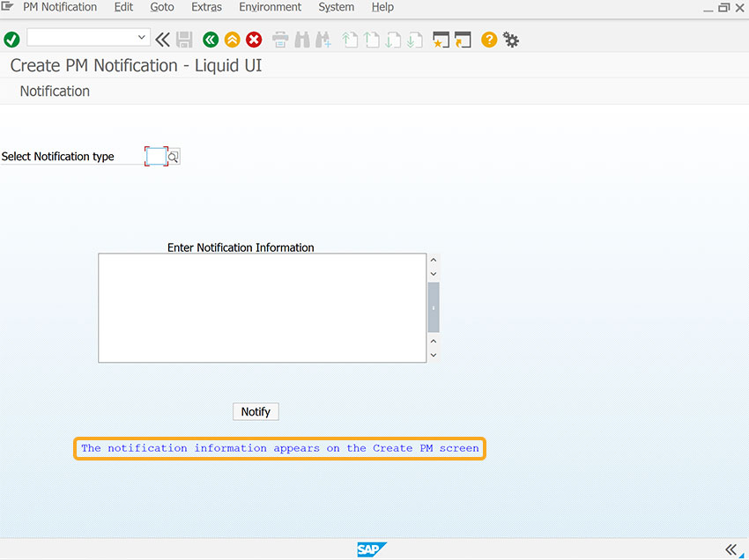This screenshot has width=749, height=560.
Task: Open the Help menu
Action: [382, 7]
